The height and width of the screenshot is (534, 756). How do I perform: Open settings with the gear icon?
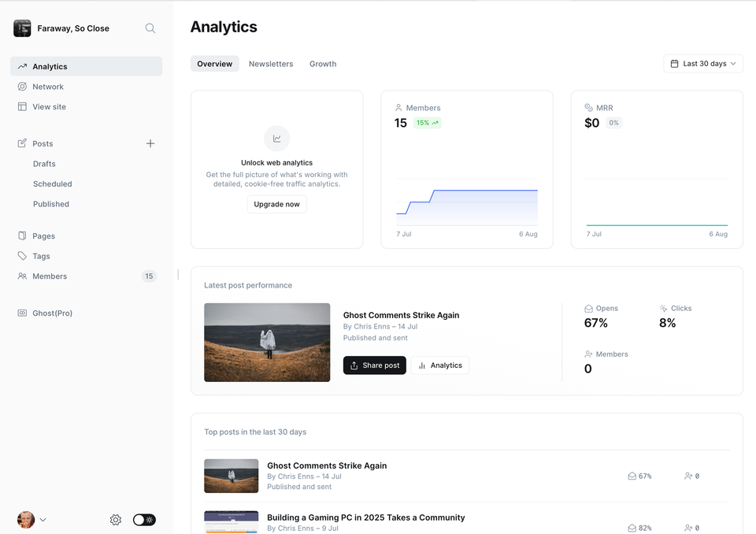tap(115, 520)
